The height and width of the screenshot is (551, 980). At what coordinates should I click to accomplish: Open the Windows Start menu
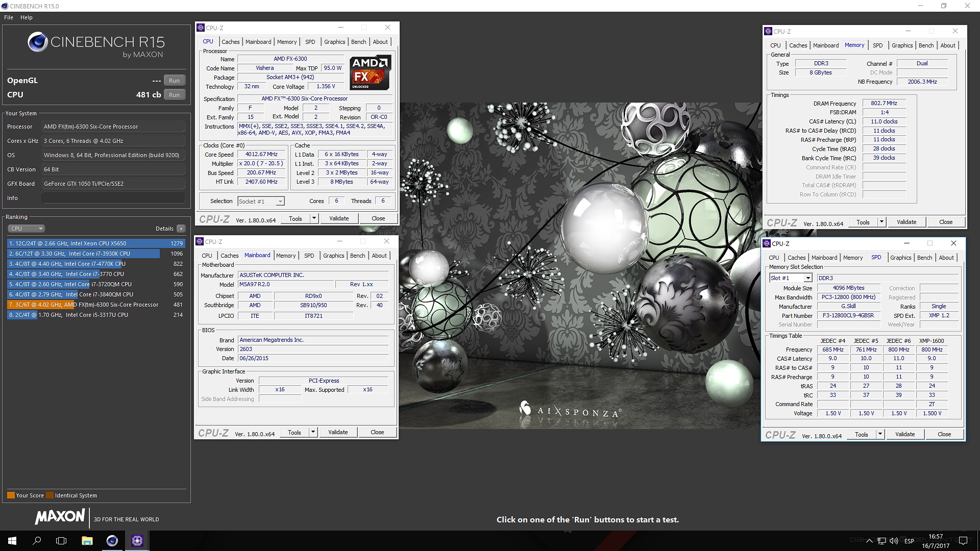[12, 541]
